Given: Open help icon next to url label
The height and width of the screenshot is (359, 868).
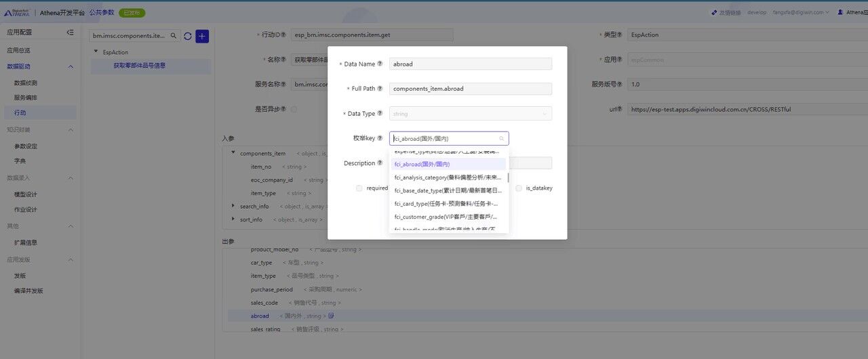Looking at the screenshot, I should click(620, 109).
